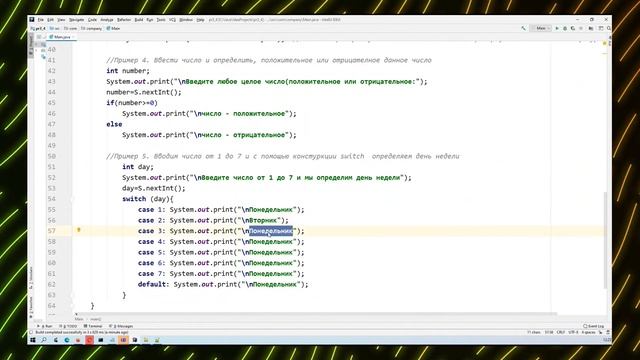Click the Main class breadcrumb

point(113,29)
